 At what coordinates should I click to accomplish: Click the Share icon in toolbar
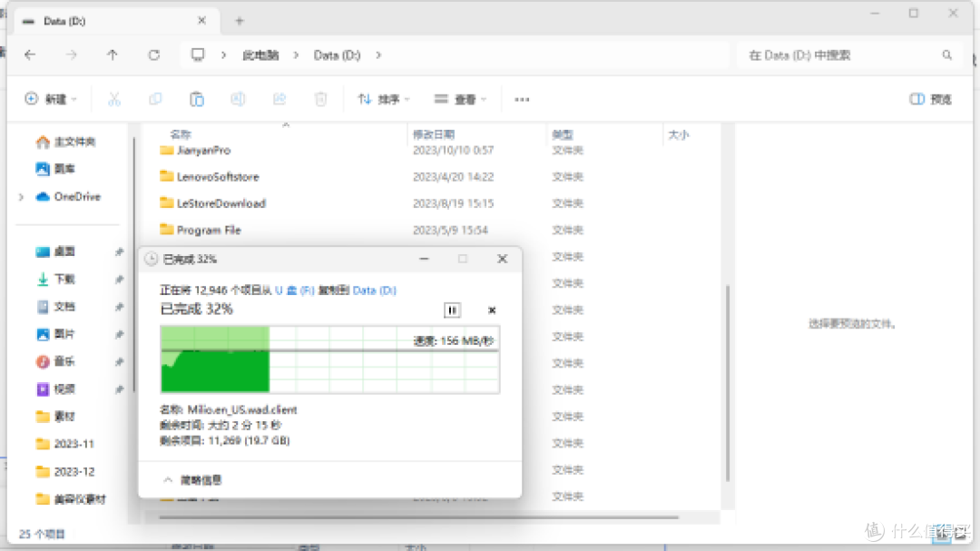click(x=279, y=99)
